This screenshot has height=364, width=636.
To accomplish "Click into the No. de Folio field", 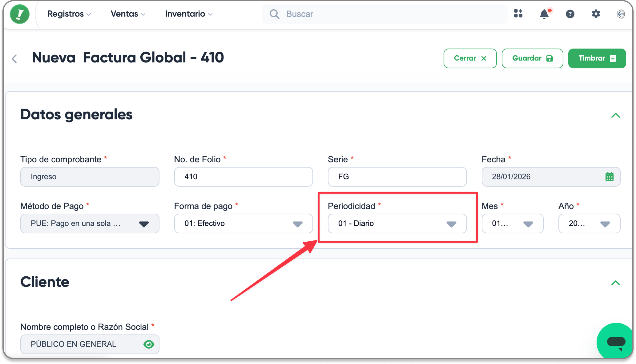I will point(244,177).
